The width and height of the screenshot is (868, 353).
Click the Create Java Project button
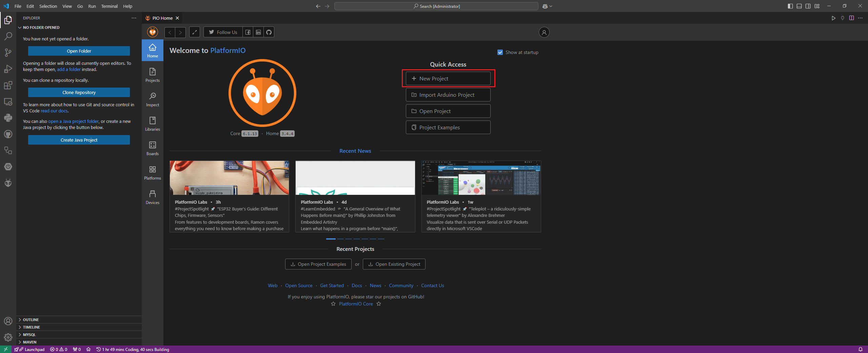click(x=79, y=140)
